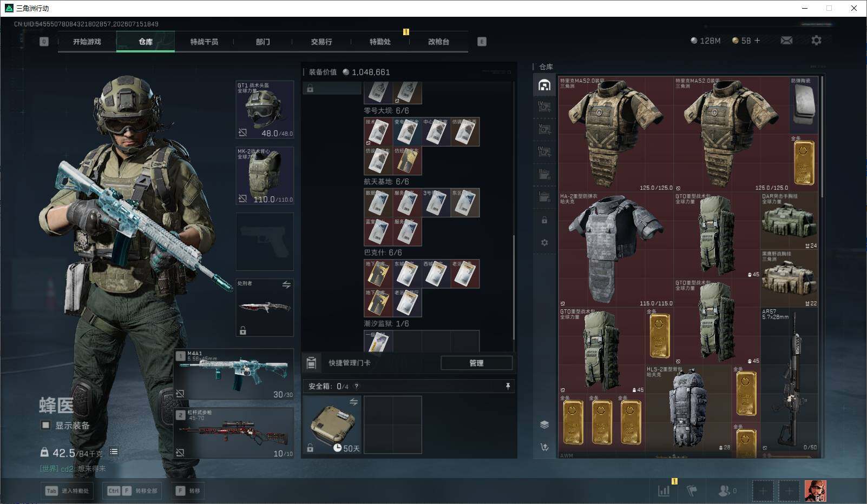Select the third IV storage box sidebar icon

[544, 152]
